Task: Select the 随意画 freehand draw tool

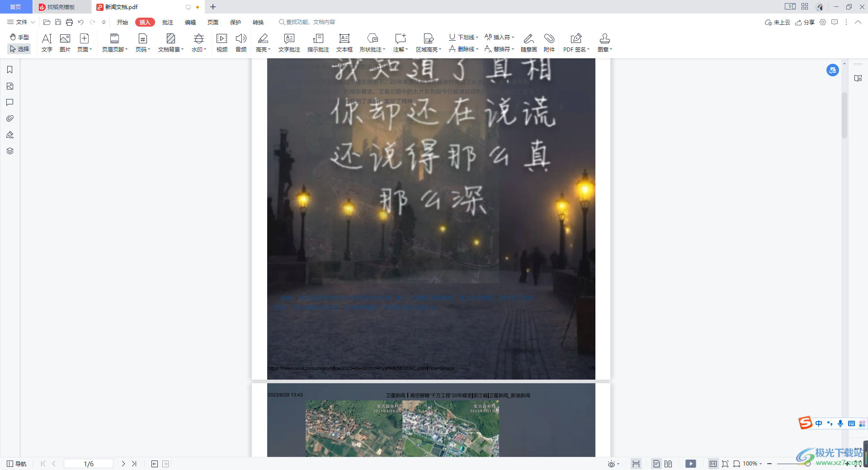Action: [x=529, y=43]
